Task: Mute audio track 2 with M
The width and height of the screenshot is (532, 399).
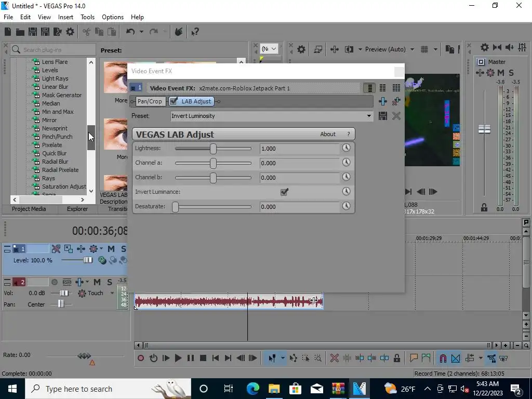Action: (97, 282)
